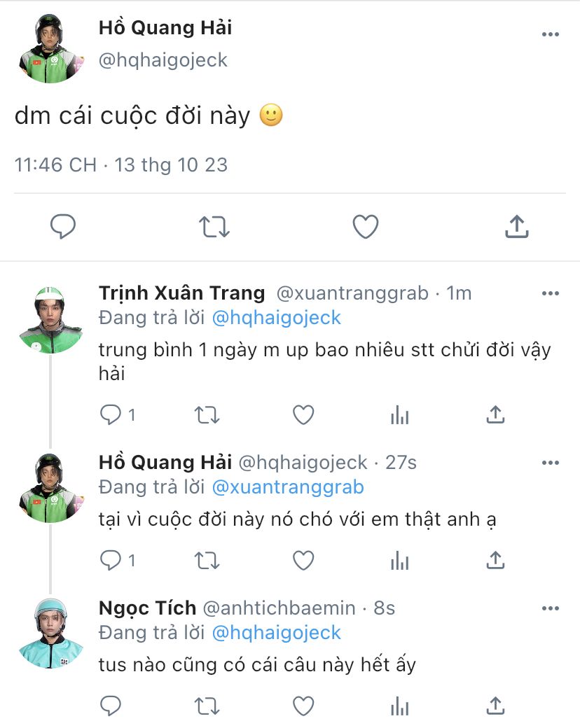Open @hqhaigojeck link in Ngọc Tích's reply
580x728 pixels.
tap(276, 633)
